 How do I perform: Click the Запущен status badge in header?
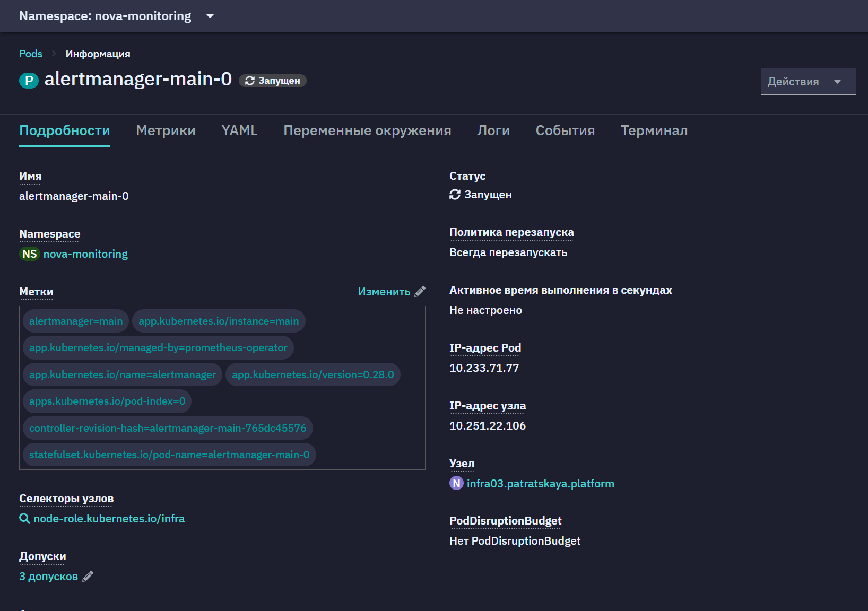click(x=273, y=81)
